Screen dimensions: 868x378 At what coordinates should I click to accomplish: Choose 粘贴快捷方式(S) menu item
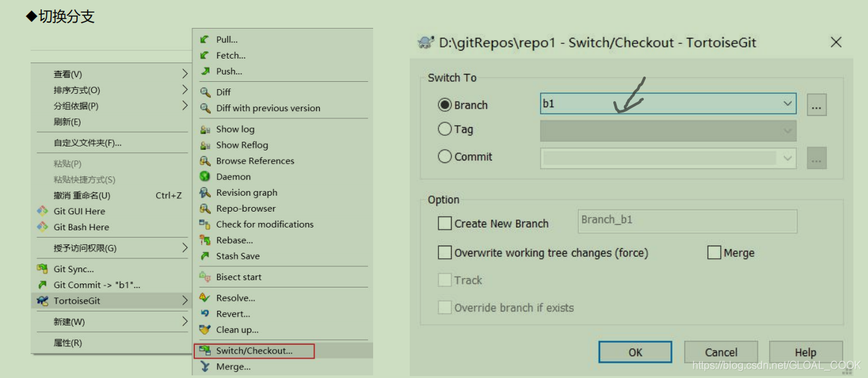(112, 180)
